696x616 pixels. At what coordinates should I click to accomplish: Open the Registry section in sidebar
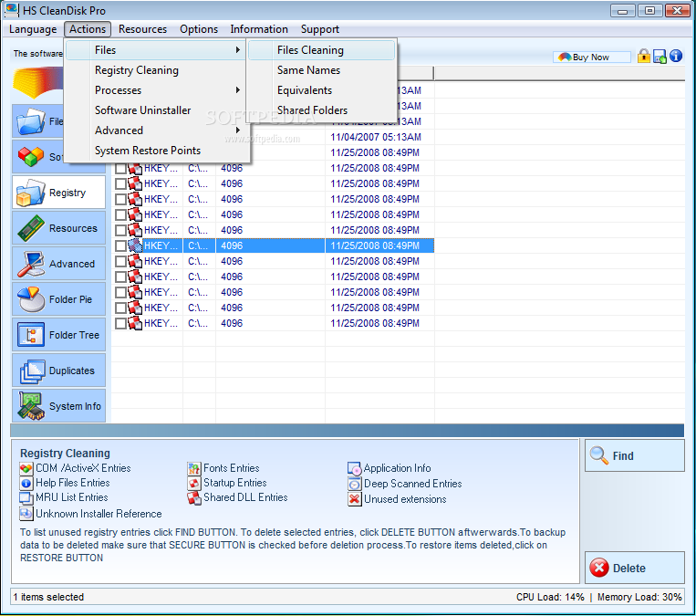pyautogui.click(x=58, y=193)
